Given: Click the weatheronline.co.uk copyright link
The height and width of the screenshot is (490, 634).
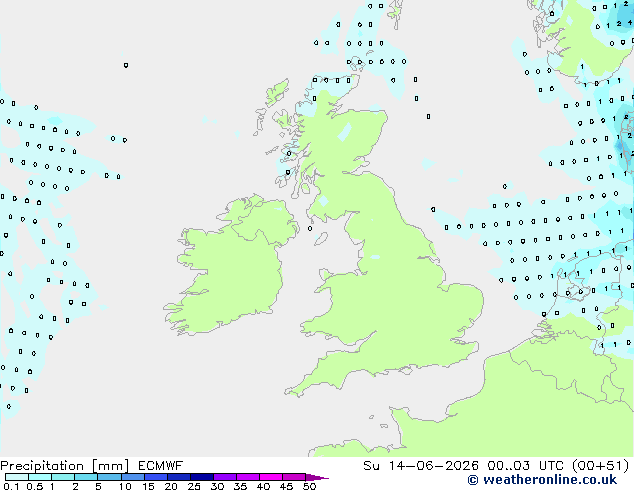Looking at the screenshot, I should [x=542, y=480].
